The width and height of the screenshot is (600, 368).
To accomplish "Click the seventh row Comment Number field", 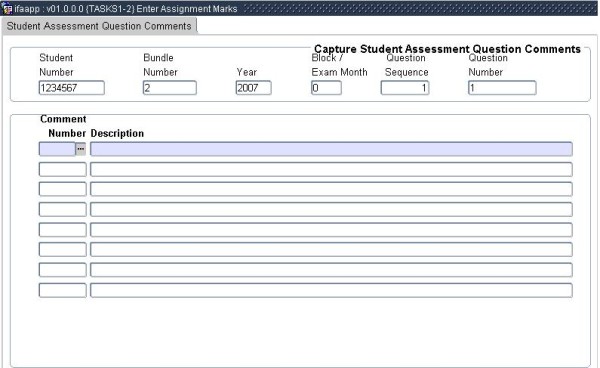I will [x=63, y=270].
